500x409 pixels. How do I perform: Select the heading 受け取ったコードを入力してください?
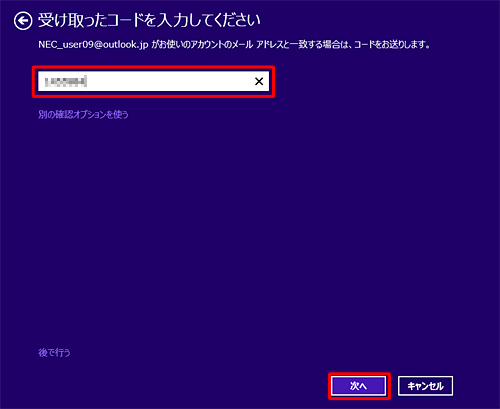pyautogui.click(x=149, y=20)
